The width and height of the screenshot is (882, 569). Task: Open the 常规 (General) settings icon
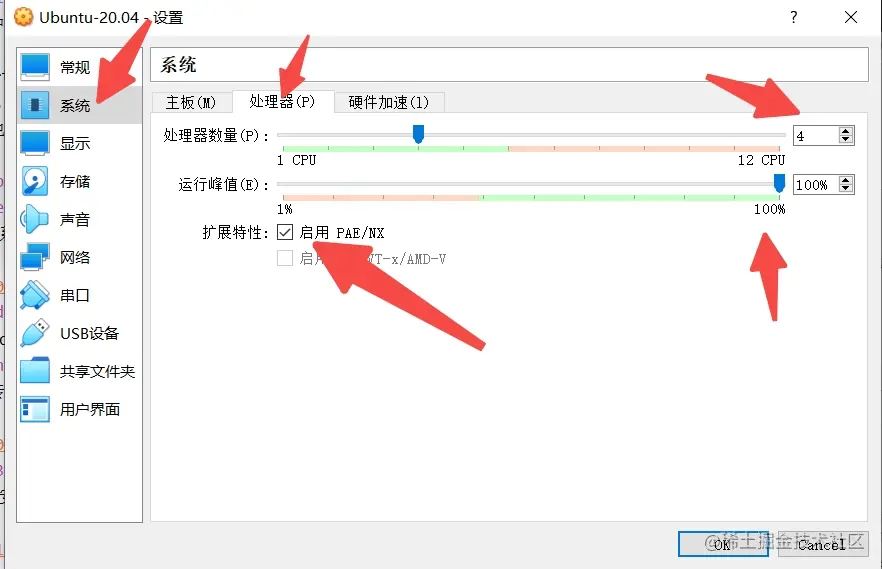(35, 67)
